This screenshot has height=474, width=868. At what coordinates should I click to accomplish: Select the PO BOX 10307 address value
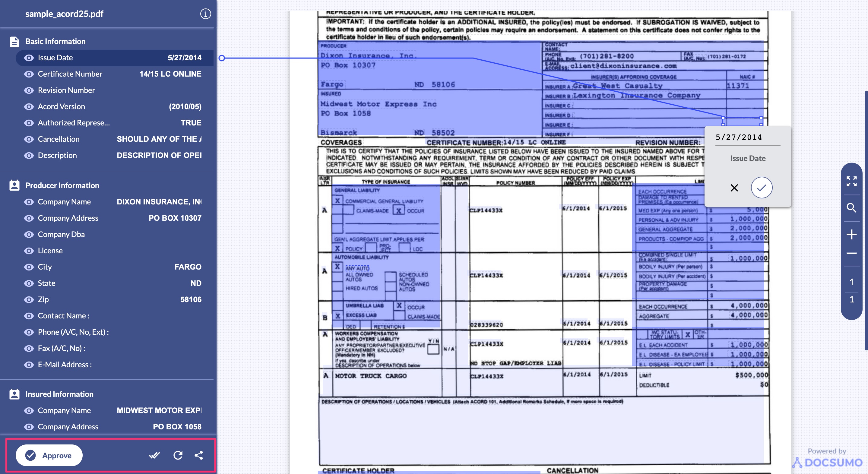175,218
